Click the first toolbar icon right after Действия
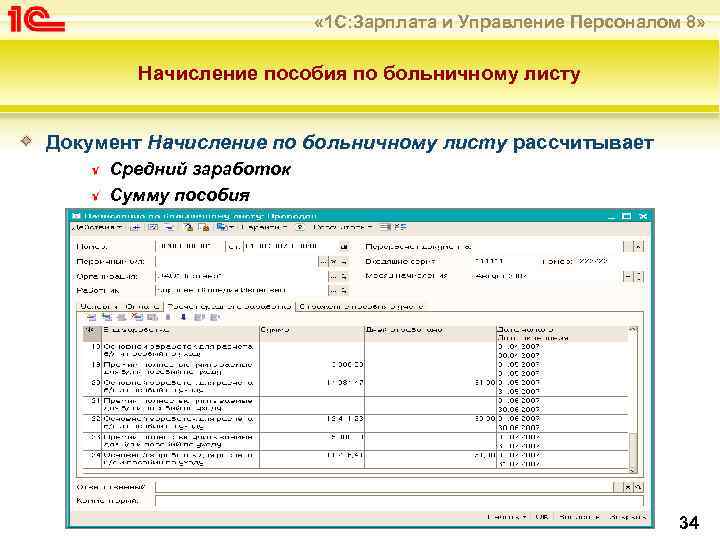 click(135, 227)
